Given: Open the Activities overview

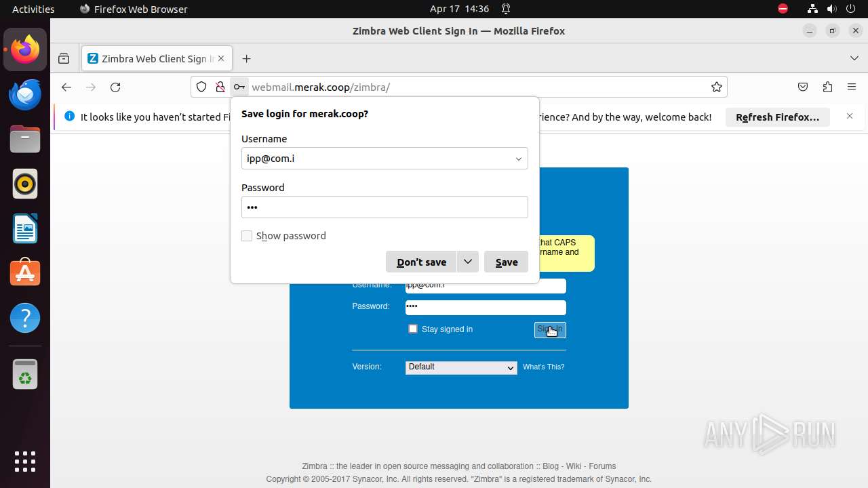Looking at the screenshot, I should pyautogui.click(x=33, y=9).
